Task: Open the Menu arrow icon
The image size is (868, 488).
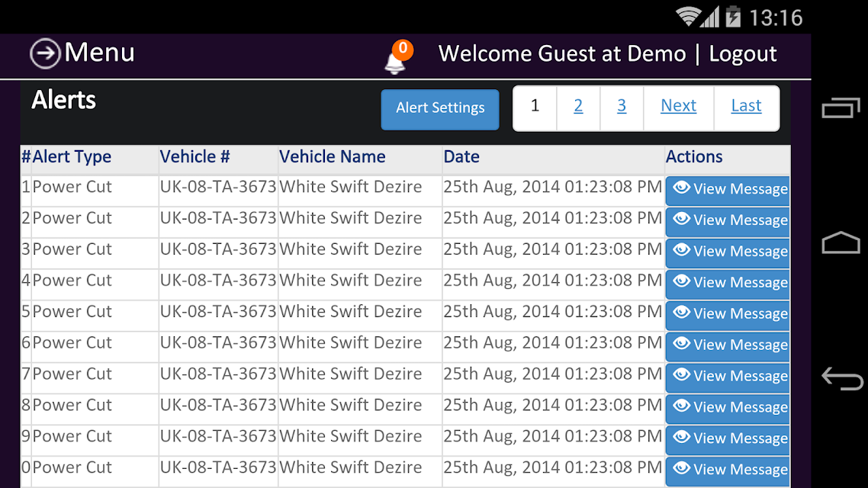Action: point(44,53)
